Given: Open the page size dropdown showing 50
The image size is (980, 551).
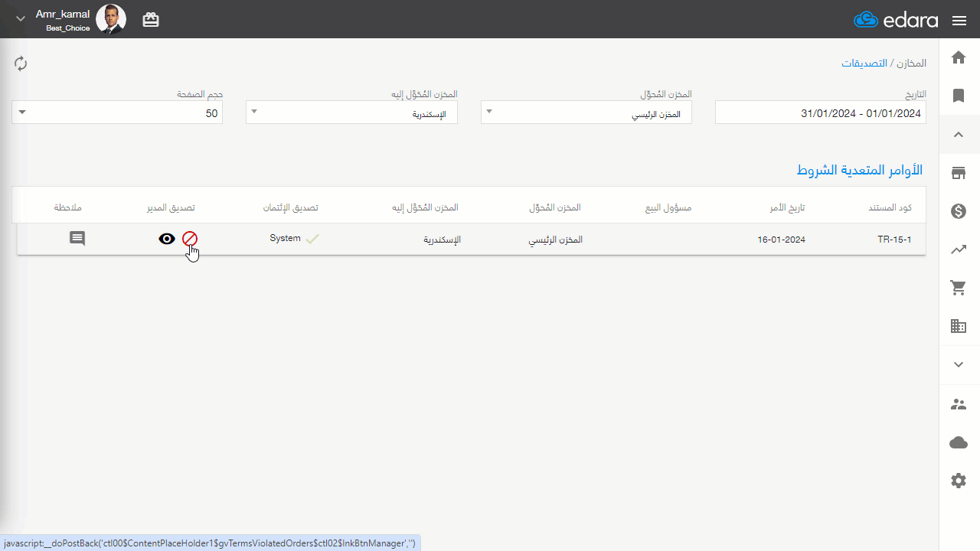Looking at the screenshot, I should click(x=117, y=113).
